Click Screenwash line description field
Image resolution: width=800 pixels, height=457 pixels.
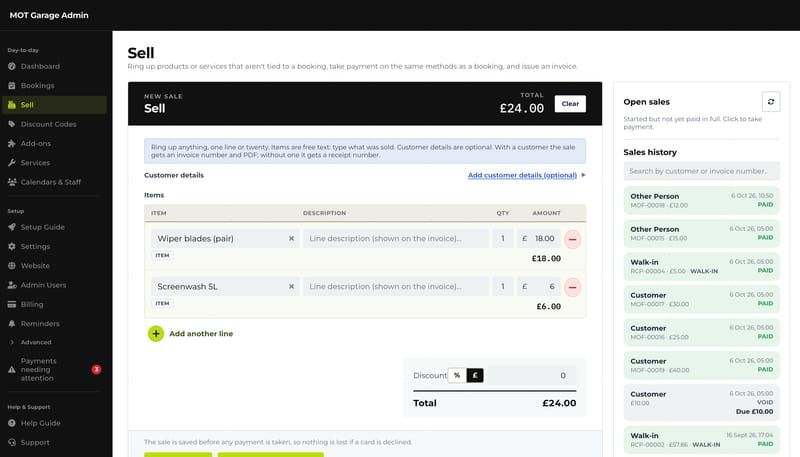click(395, 287)
